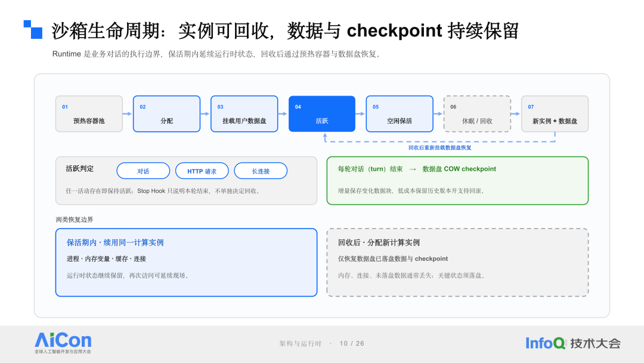
Task: Click the 仅恢复数据盘已落盘数据与 checkpoint line
Action: click(x=393, y=259)
